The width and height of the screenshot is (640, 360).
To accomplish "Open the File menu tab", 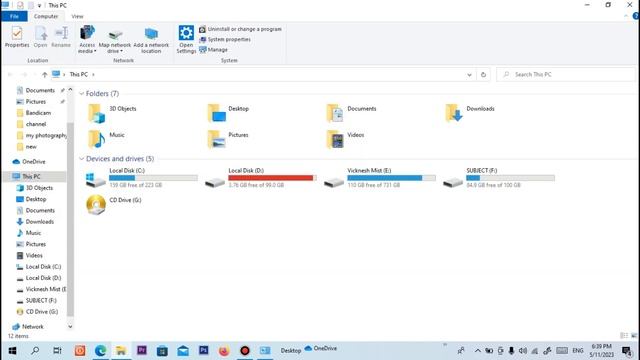I will [x=14, y=16].
